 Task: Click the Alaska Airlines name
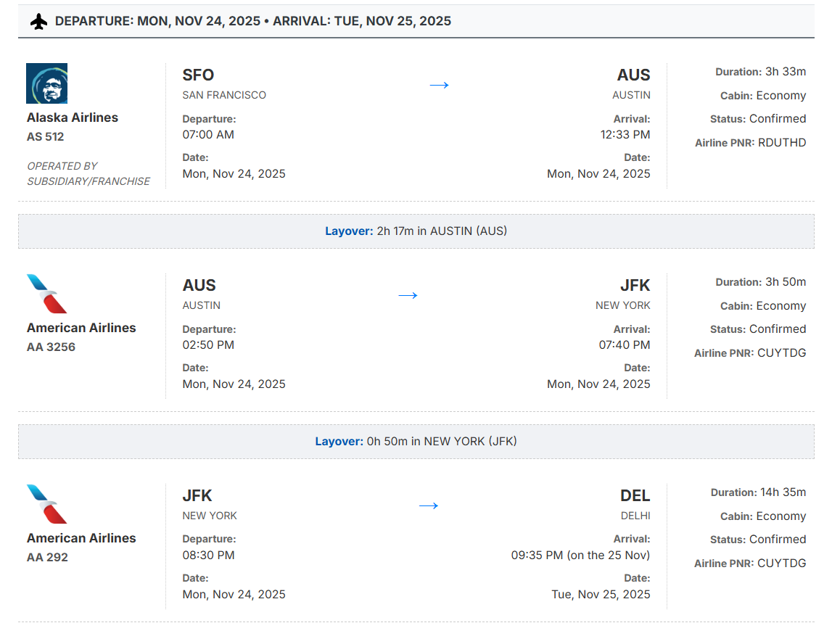73,117
